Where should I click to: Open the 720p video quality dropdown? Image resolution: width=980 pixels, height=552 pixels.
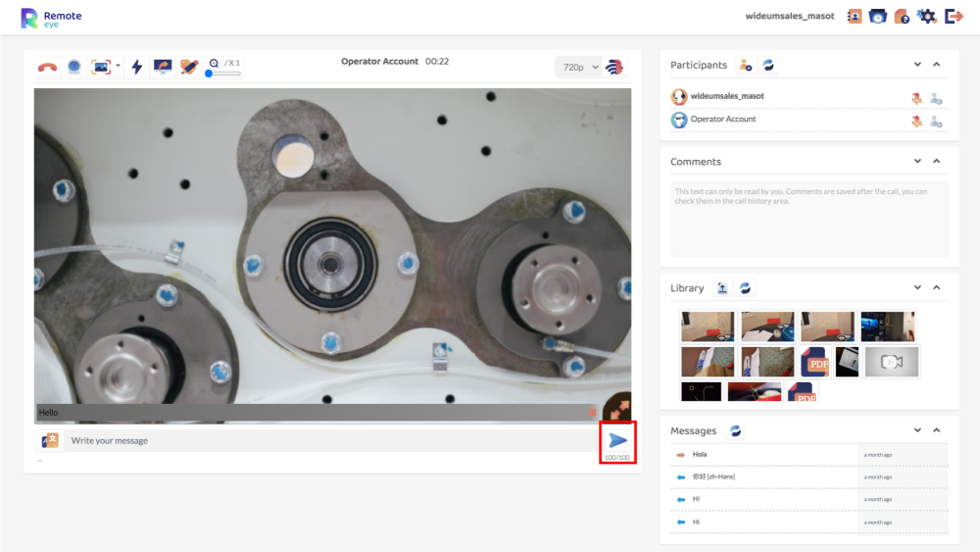click(x=579, y=67)
